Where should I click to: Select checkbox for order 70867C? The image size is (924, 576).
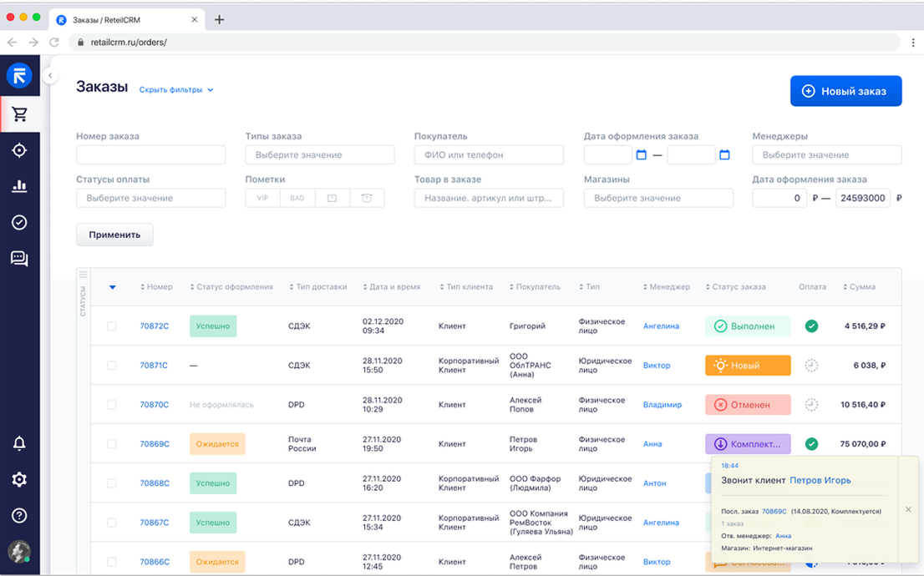click(111, 523)
